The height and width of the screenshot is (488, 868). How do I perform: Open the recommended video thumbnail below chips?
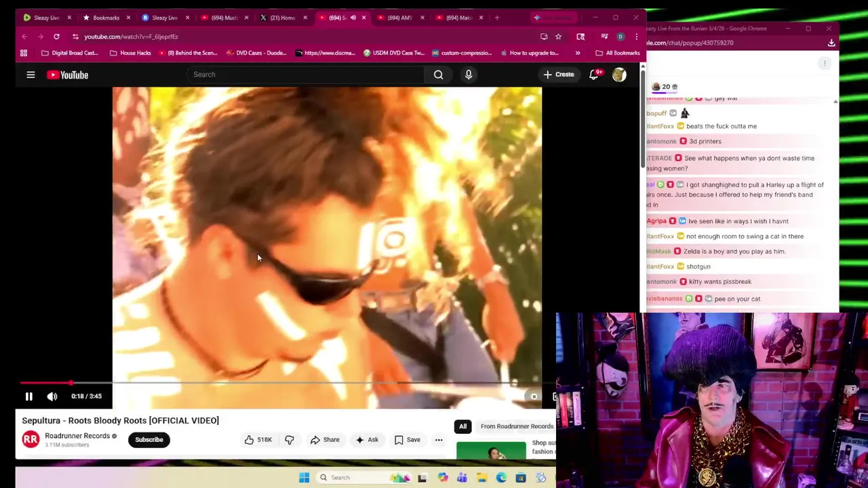click(x=491, y=450)
